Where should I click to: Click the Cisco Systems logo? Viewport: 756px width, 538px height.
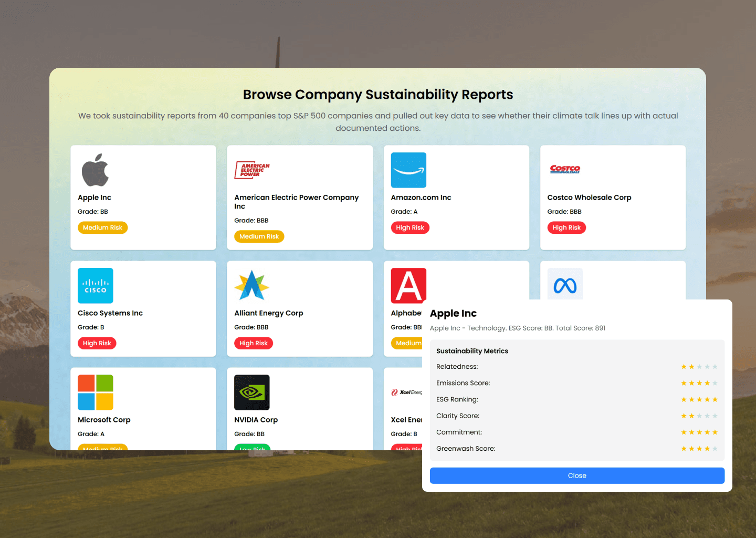pos(95,285)
